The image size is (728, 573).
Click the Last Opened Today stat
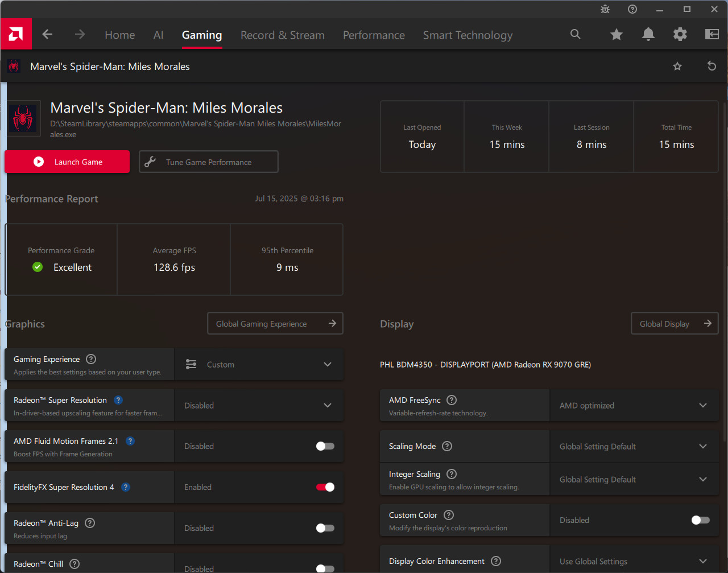[x=422, y=137]
